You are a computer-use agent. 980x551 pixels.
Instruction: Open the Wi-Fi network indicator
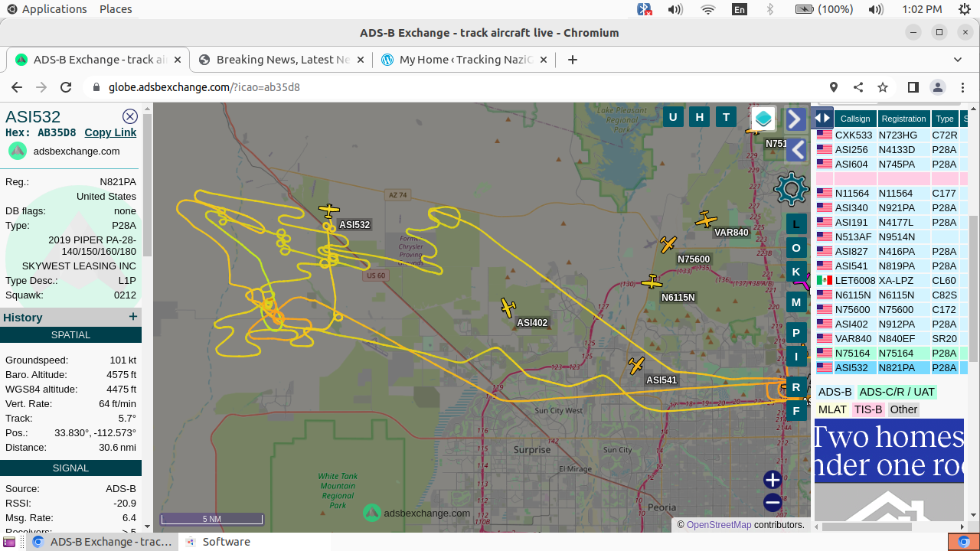[708, 9]
